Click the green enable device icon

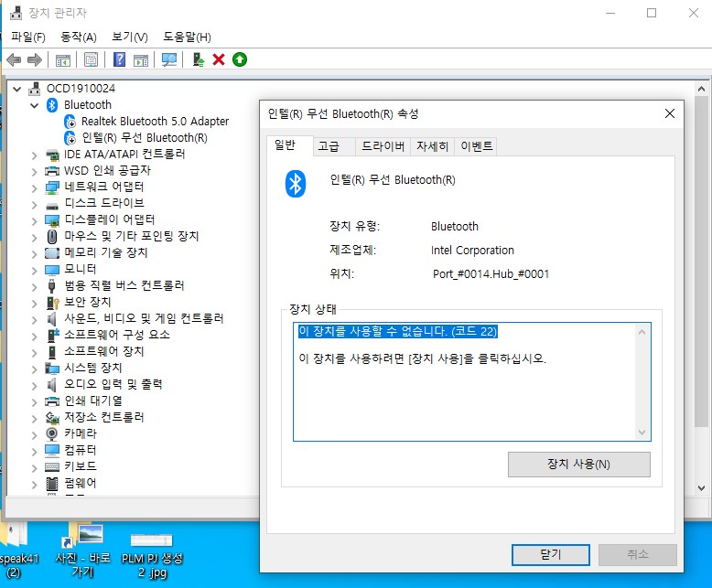pyautogui.click(x=239, y=59)
